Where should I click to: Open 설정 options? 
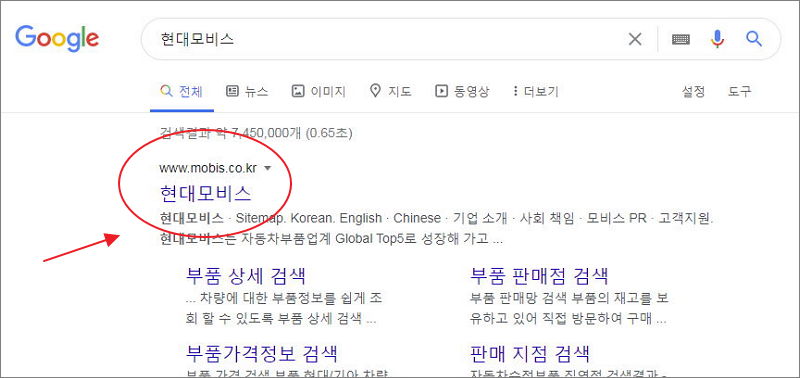pos(693,92)
